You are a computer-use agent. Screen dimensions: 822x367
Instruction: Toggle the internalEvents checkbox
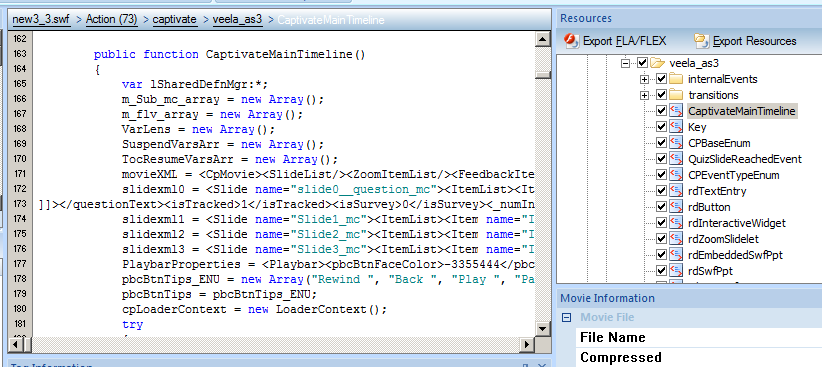point(661,79)
